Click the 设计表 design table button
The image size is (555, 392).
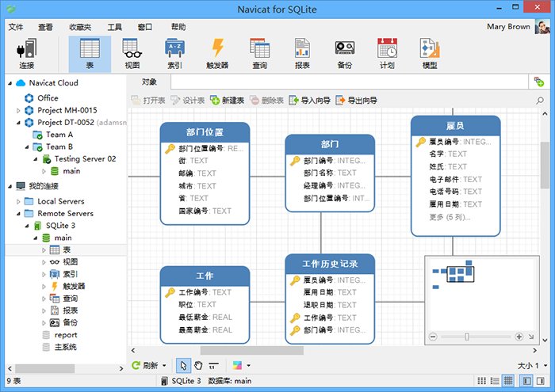click(x=188, y=101)
